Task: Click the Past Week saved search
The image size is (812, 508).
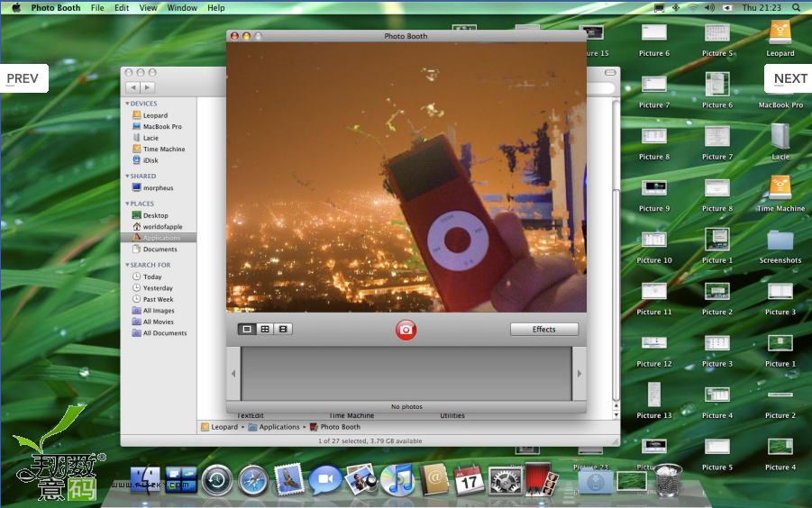Action: [159, 300]
